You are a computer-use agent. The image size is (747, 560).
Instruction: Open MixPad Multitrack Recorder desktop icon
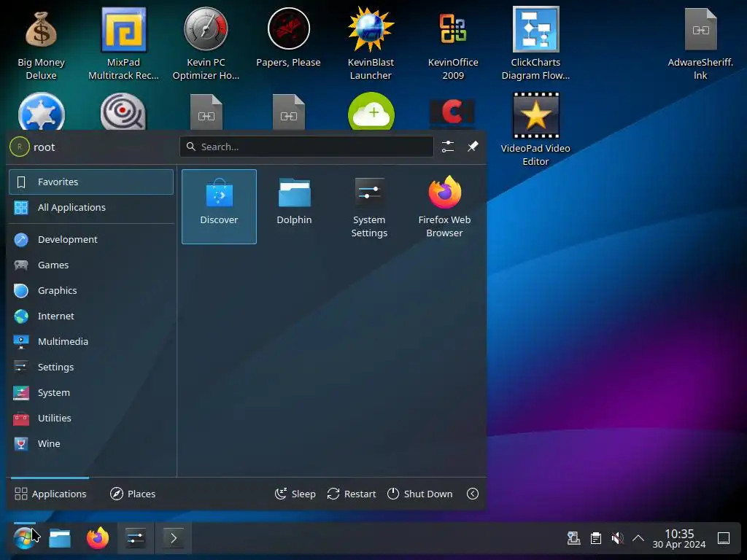click(123, 43)
